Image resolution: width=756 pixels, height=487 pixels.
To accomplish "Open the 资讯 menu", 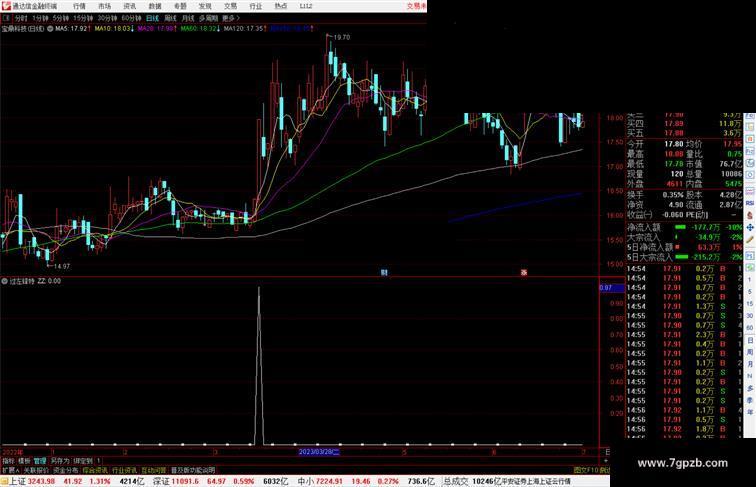I will [x=129, y=6].
